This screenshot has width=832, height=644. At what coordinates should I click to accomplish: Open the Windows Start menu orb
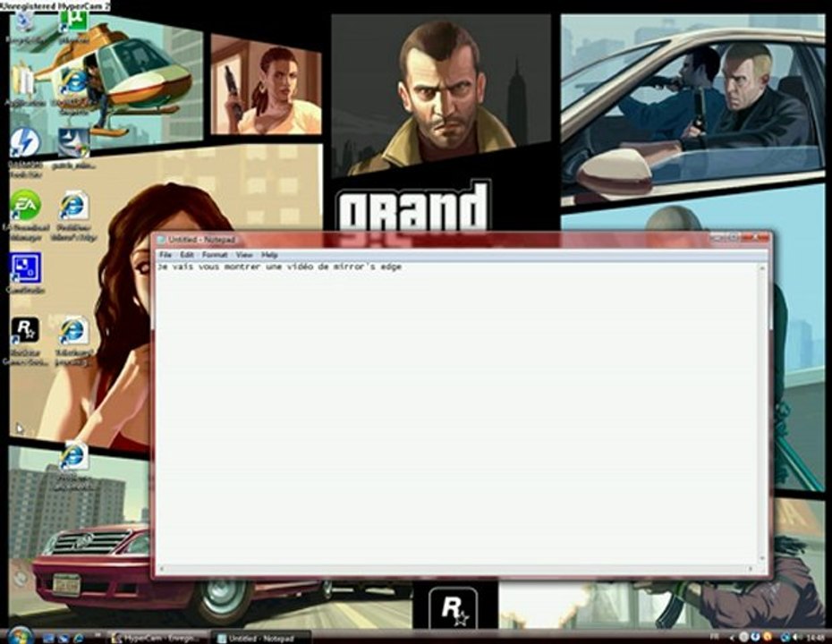21,636
